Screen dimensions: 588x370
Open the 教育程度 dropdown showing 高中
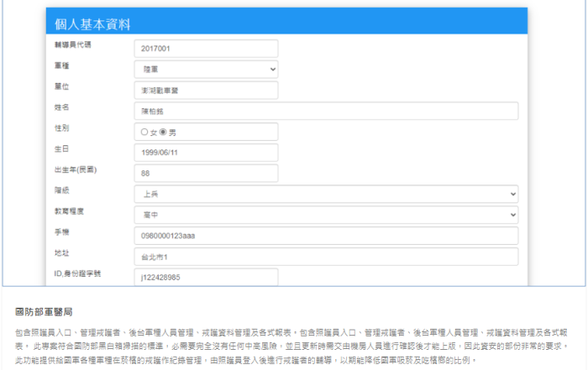click(325, 215)
